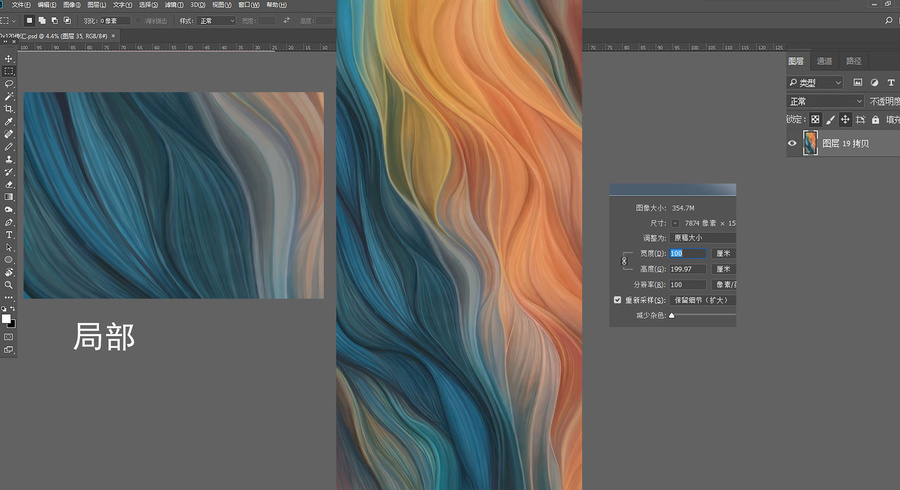Select the Path Selection tool
Screen dimensions: 900x490
pos(9,248)
